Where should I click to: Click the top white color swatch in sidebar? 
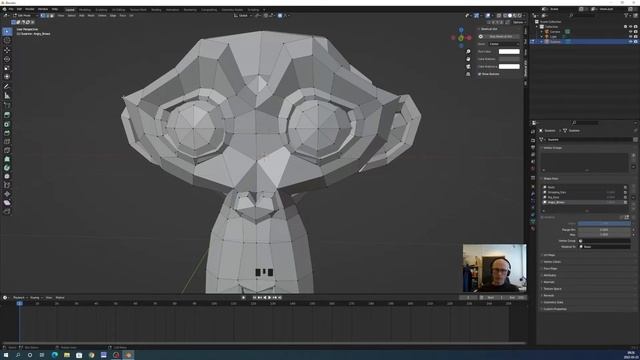pyautogui.click(x=509, y=51)
